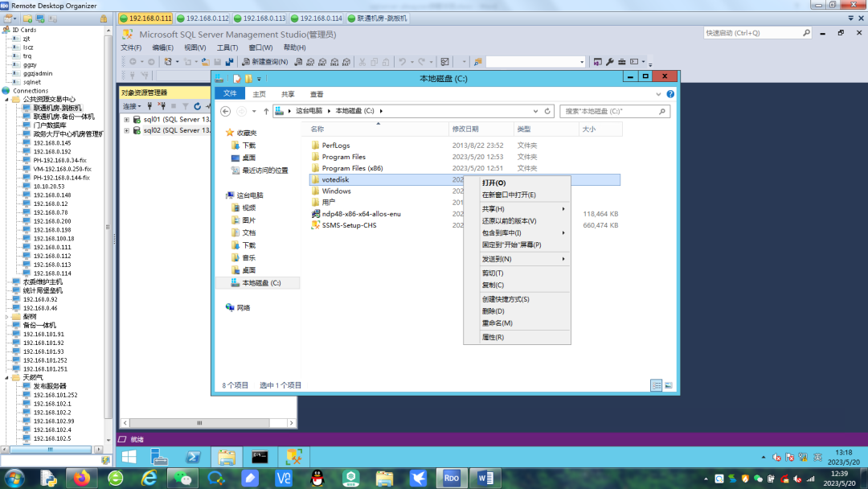Image resolution: width=868 pixels, height=489 pixels.
Task: Click the Quick Launch (快速启动) search box
Action: 757,33
